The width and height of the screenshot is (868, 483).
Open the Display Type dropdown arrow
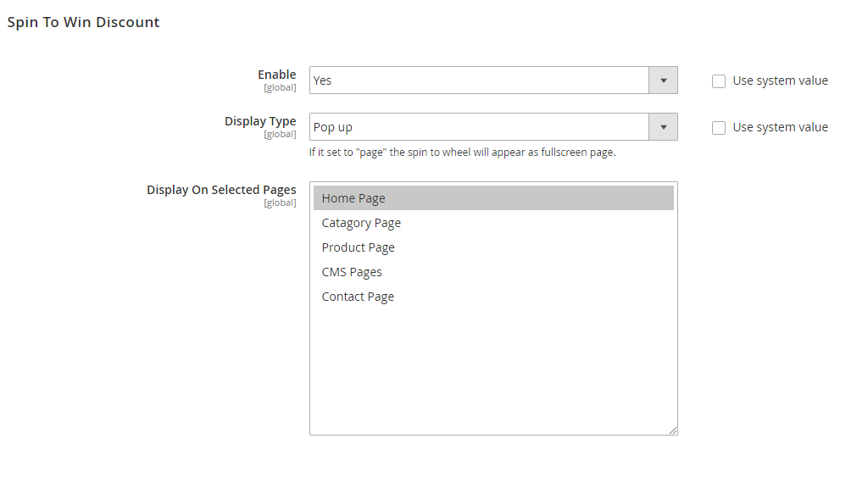(x=663, y=127)
